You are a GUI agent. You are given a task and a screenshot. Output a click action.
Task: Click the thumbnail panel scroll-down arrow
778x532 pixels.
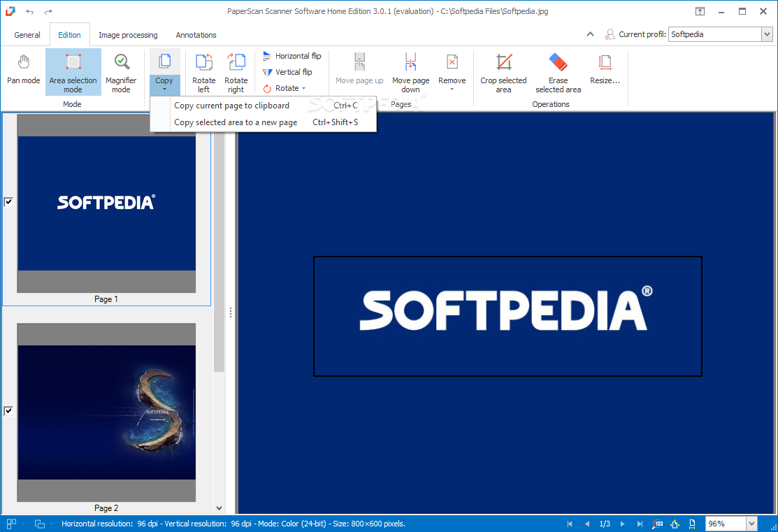(x=219, y=508)
